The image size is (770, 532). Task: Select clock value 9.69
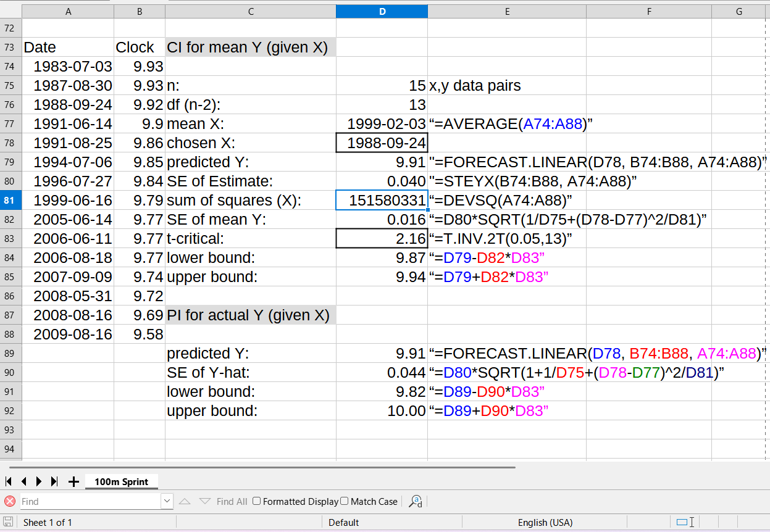140,315
